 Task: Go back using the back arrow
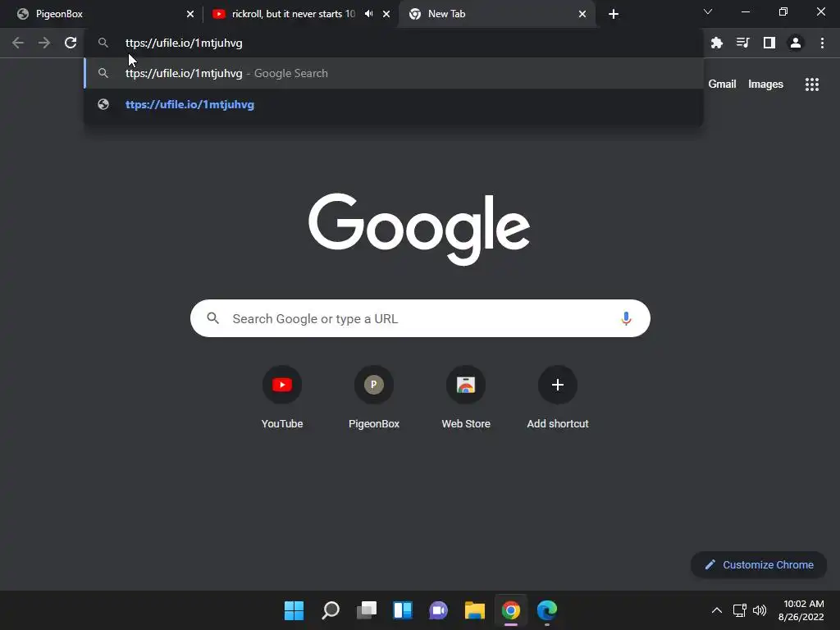[x=18, y=43]
